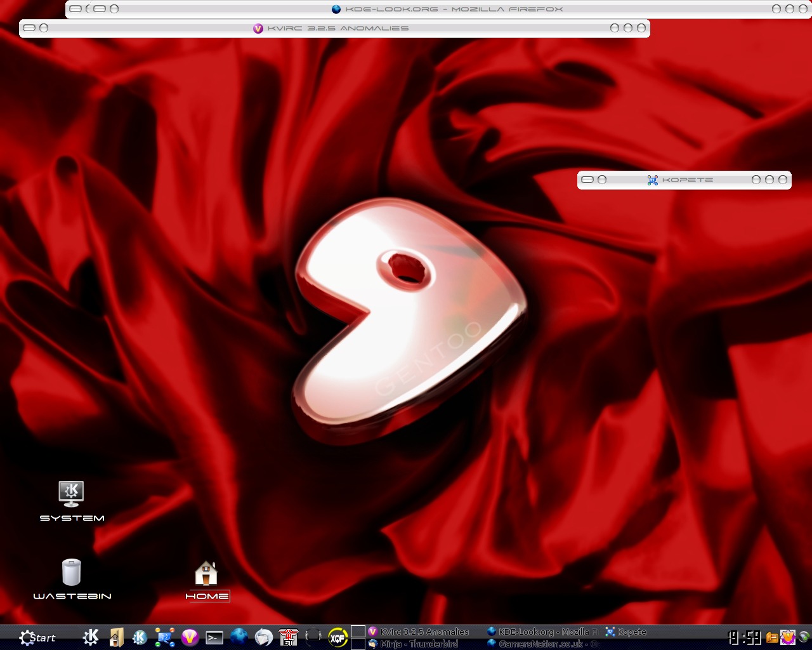Close the KVIrc 3.2.5 Anomalies window

coord(641,28)
